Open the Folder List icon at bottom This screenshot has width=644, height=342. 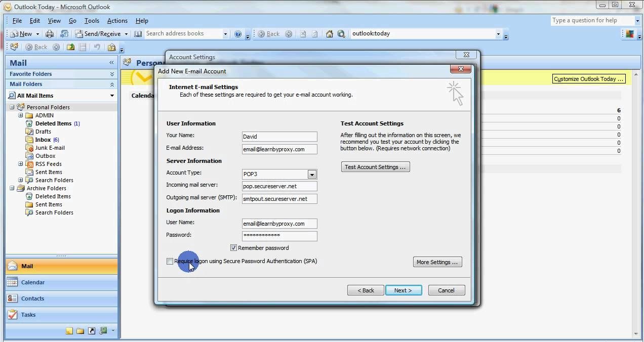[x=80, y=331]
